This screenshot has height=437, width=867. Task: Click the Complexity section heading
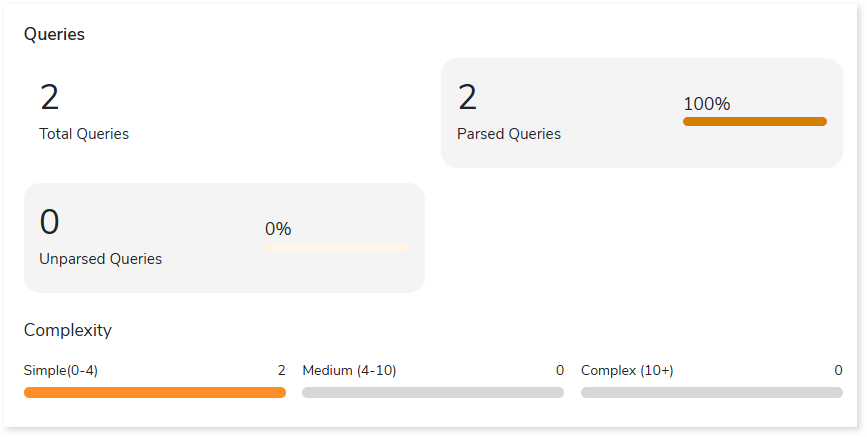pyautogui.click(x=67, y=330)
